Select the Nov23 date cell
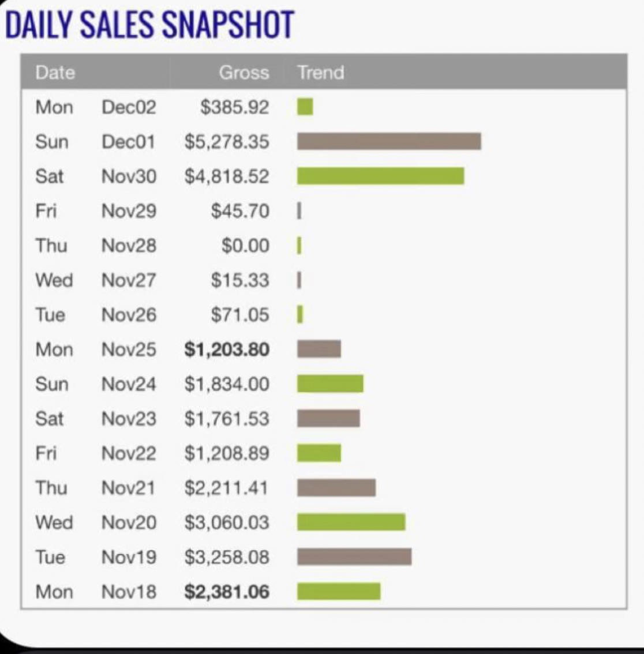Screen dimensions: 644x654 129,419
